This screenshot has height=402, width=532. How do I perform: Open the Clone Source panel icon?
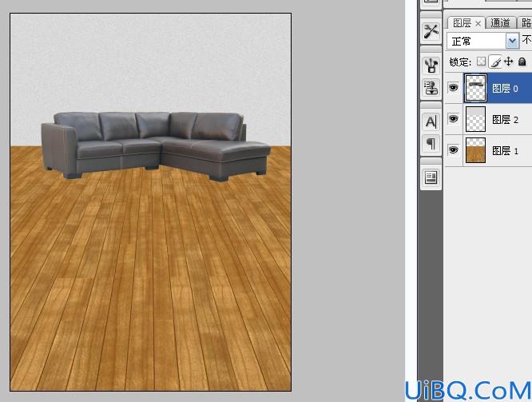pos(431,87)
